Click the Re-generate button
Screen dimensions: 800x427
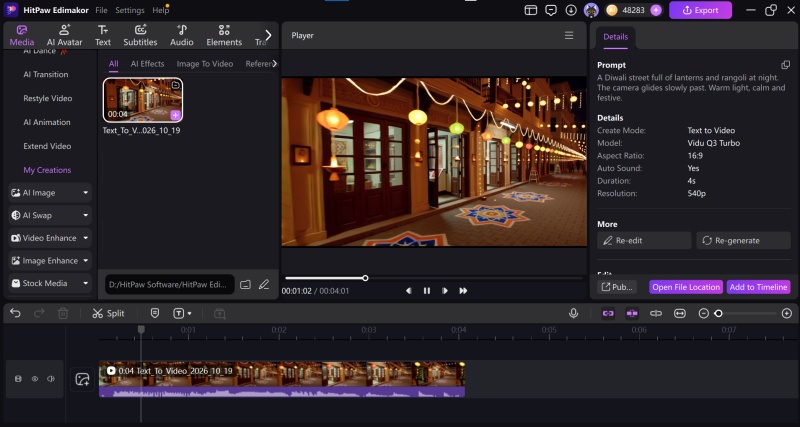743,240
